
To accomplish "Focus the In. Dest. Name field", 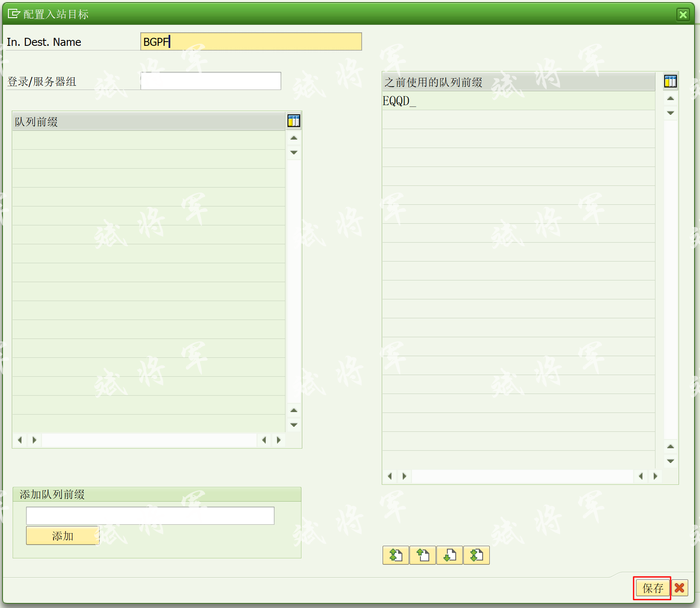I will pos(251,42).
